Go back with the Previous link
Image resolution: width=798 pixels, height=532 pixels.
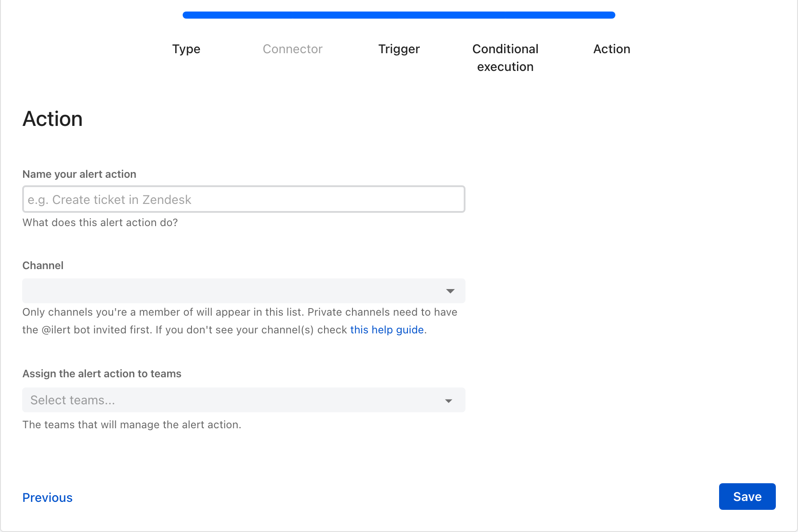[x=47, y=497]
